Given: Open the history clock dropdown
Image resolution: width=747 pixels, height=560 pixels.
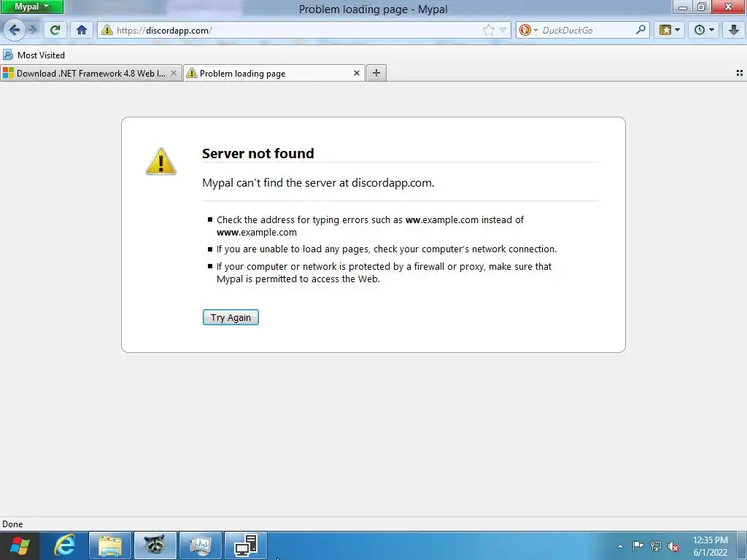Looking at the screenshot, I should pos(704,30).
